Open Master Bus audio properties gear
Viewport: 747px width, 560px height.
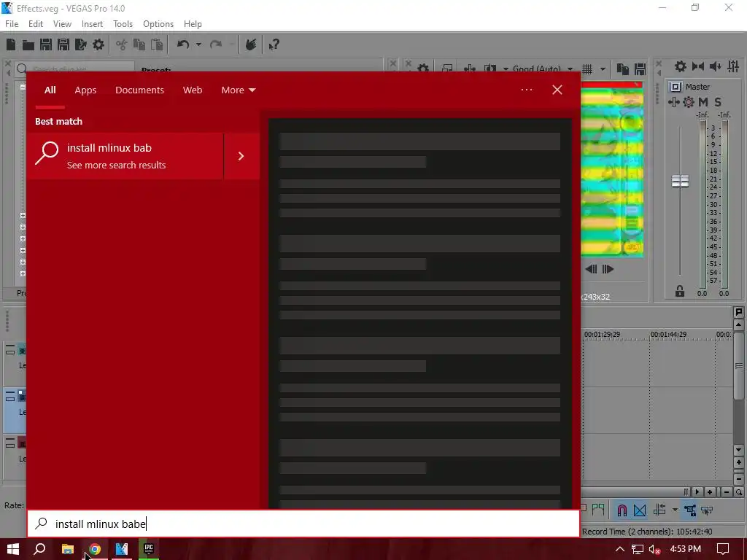tap(681, 66)
